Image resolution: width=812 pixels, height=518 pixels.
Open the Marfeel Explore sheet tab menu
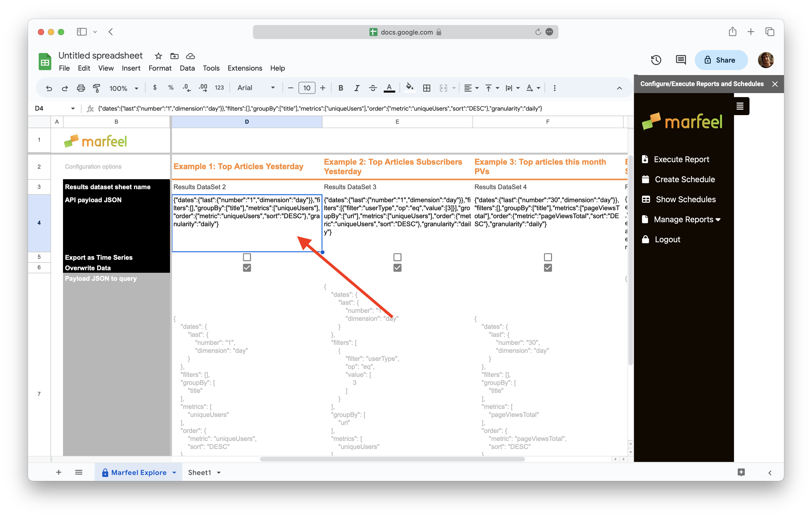[x=174, y=472]
